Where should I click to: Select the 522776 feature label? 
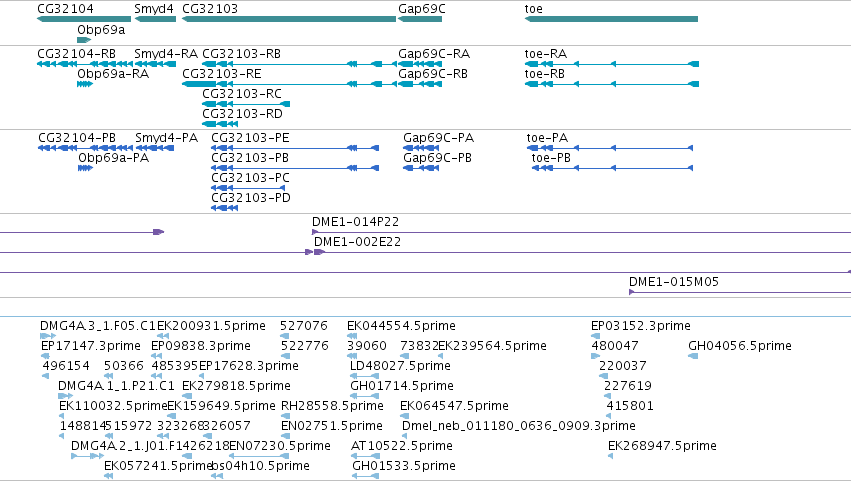click(x=305, y=346)
